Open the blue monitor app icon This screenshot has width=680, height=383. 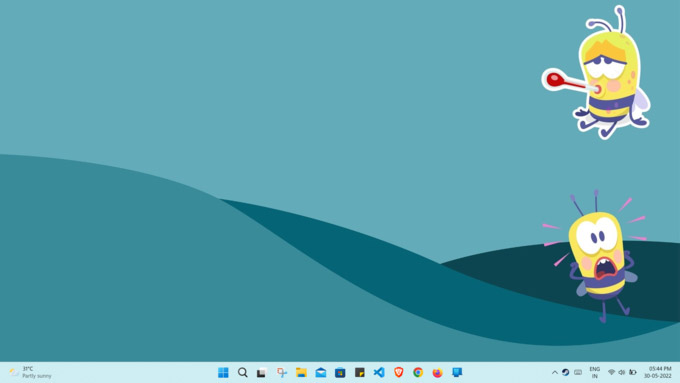457,372
